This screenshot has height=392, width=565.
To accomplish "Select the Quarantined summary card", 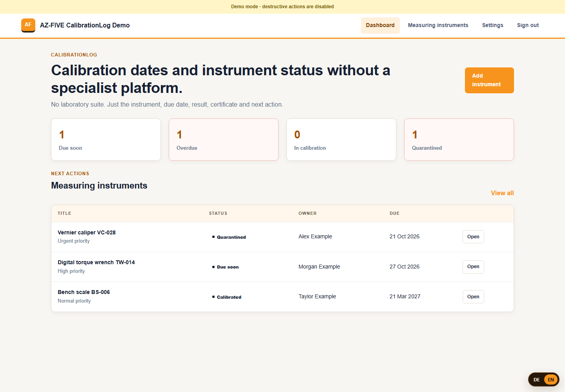I will [459, 140].
